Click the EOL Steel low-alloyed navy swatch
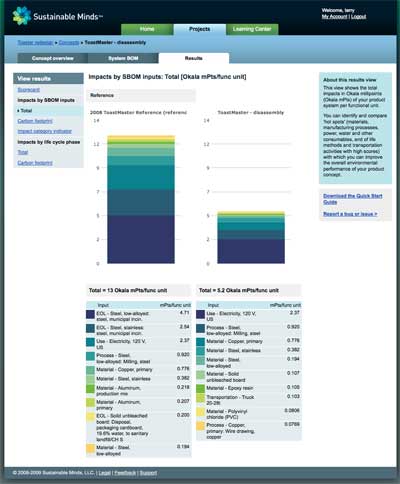 click(90, 314)
